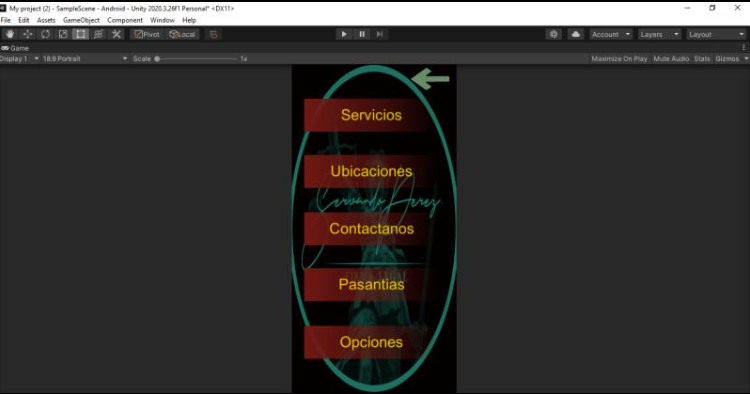Select the Rect Transform tool
This screenshot has height=394, width=750.
click(x=81, y=34)
